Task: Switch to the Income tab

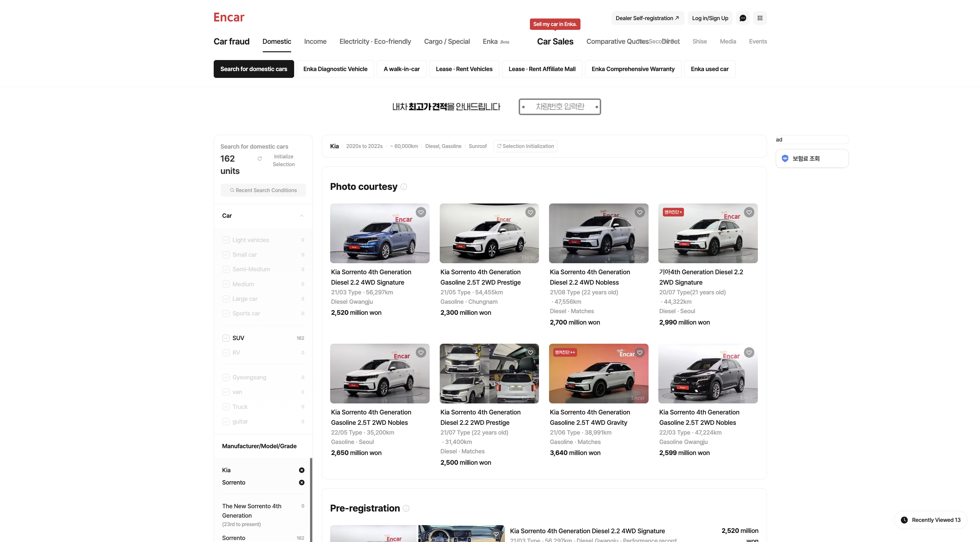Action: click(315, 42)
